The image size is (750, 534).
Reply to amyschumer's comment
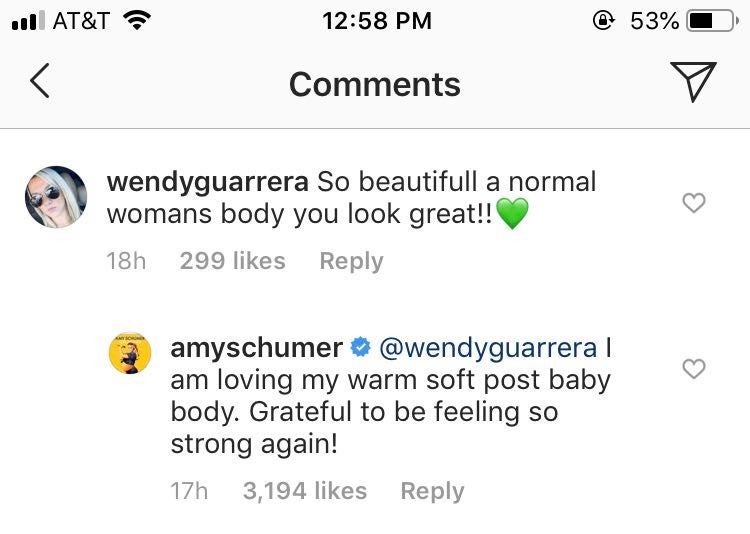pos(432,491)
